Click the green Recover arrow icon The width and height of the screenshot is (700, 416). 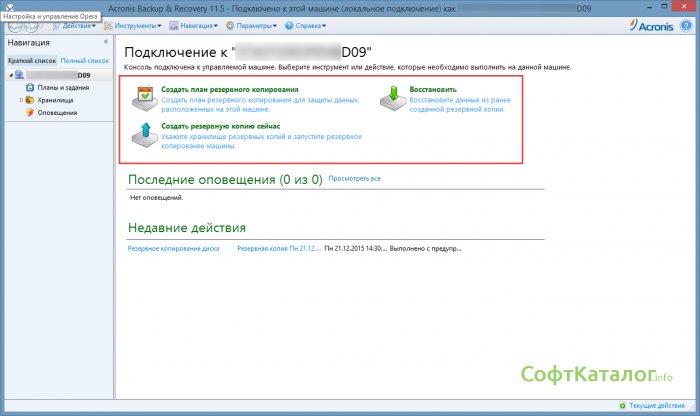(x=392, y=95)
